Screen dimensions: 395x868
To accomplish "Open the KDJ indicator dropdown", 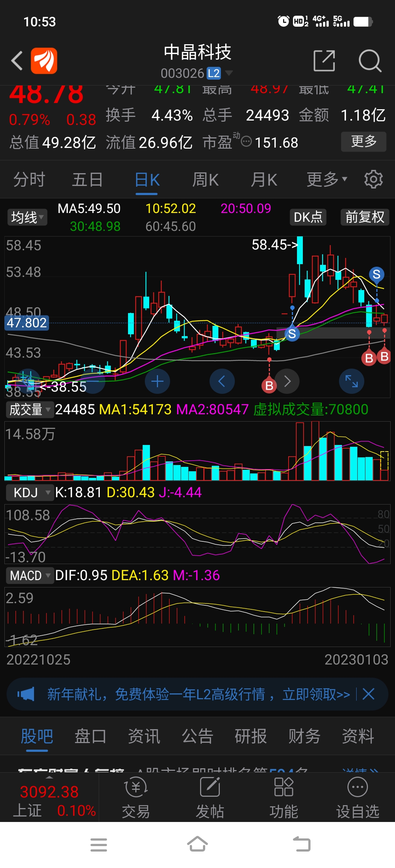I will click(x=30, y=492).
